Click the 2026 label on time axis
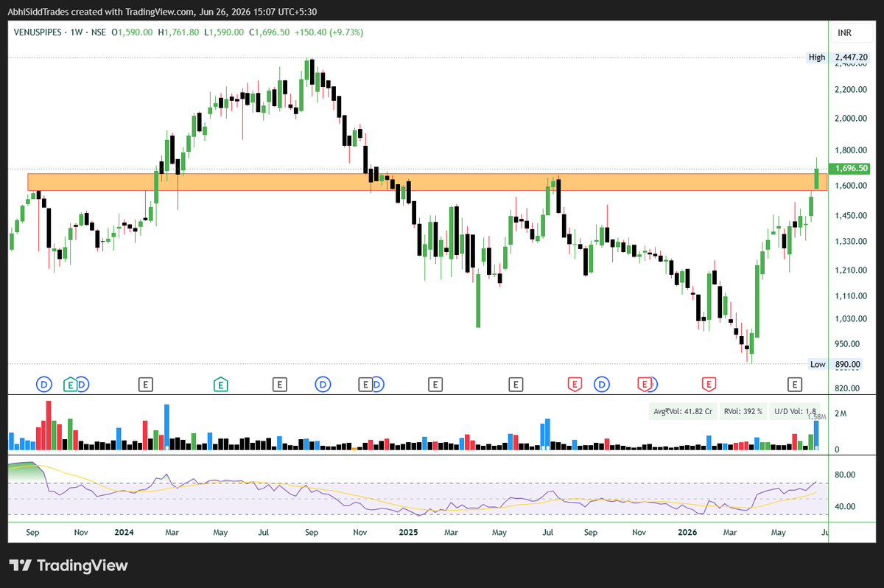Image resolution: width=884 pixels, height=588 pixels. pos(687,532)
